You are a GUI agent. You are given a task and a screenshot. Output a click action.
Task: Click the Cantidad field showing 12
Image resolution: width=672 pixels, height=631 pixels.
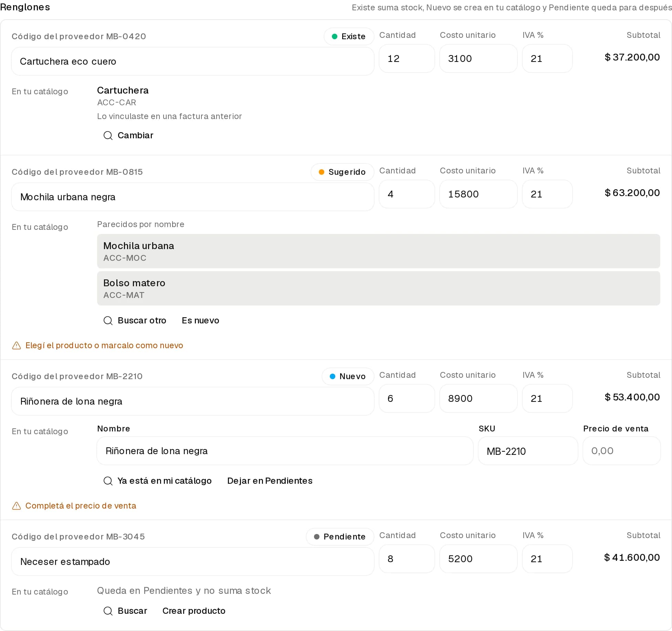click(407, 58)
